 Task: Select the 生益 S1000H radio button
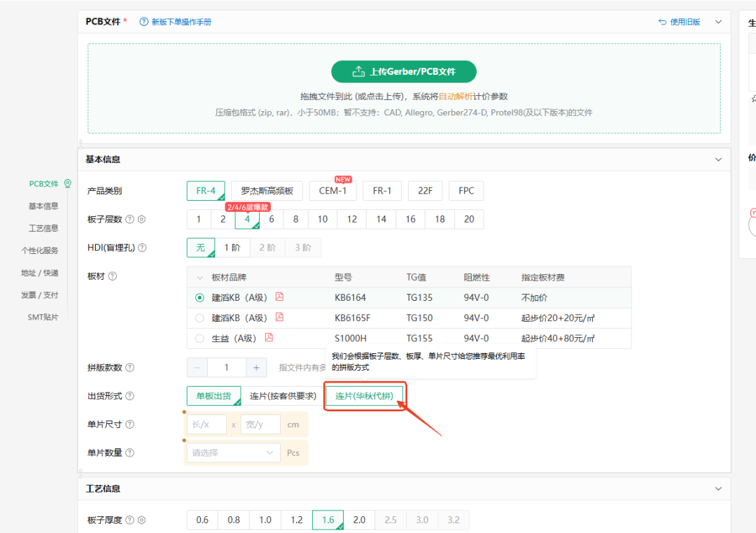[199, 339]
